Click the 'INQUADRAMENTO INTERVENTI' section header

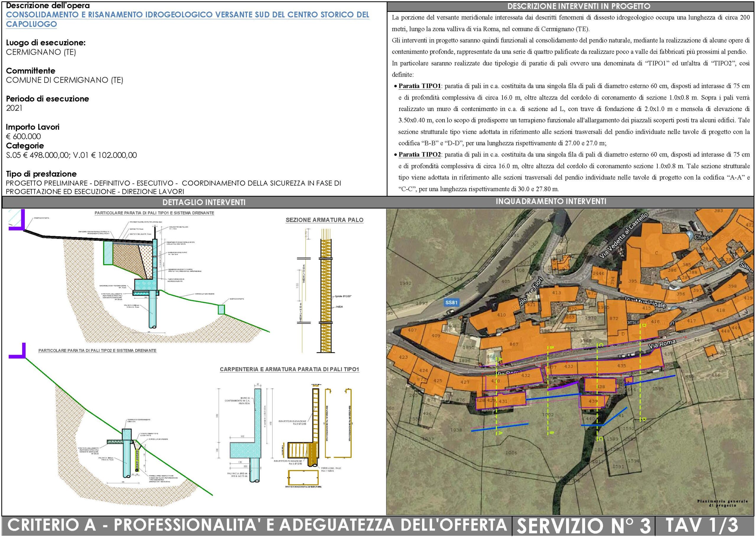pyautogui.click(x=551, y=201)
